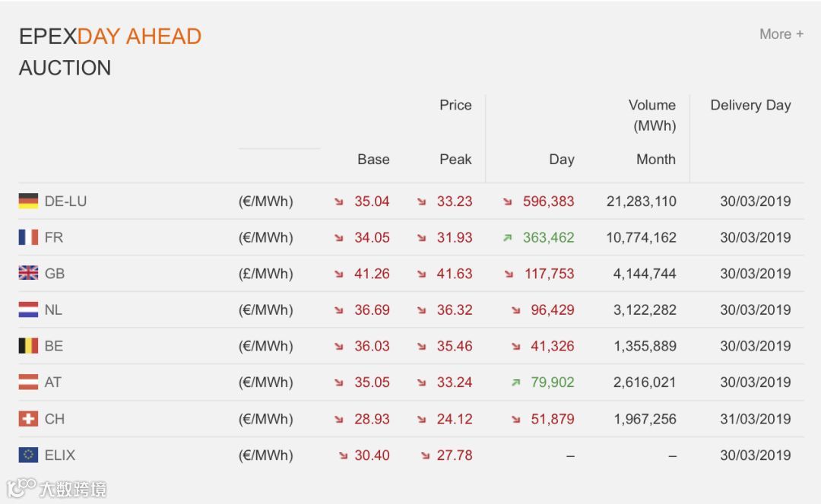
Task: Click the DE-LU market row label
Action: (x=65, y=201)
